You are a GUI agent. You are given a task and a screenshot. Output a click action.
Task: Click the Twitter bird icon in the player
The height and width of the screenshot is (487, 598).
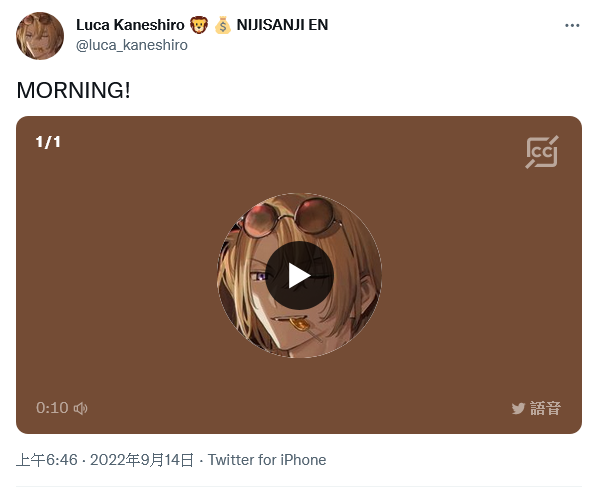518,408
